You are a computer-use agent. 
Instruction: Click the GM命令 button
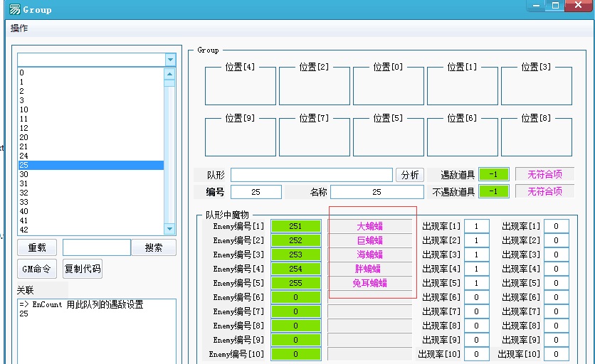pyautogui.click(x=37, y=269)
